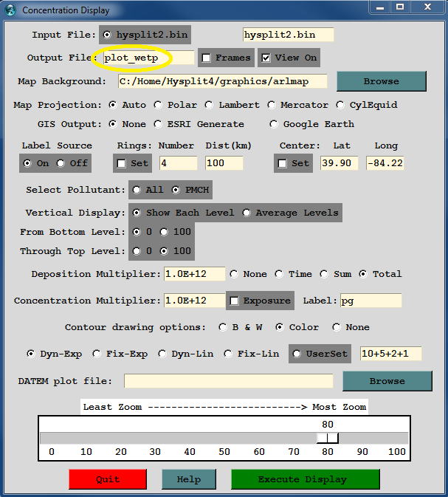Click the zoom slider handle at 80
Viewport: 448px width, 497px height.
327,438
